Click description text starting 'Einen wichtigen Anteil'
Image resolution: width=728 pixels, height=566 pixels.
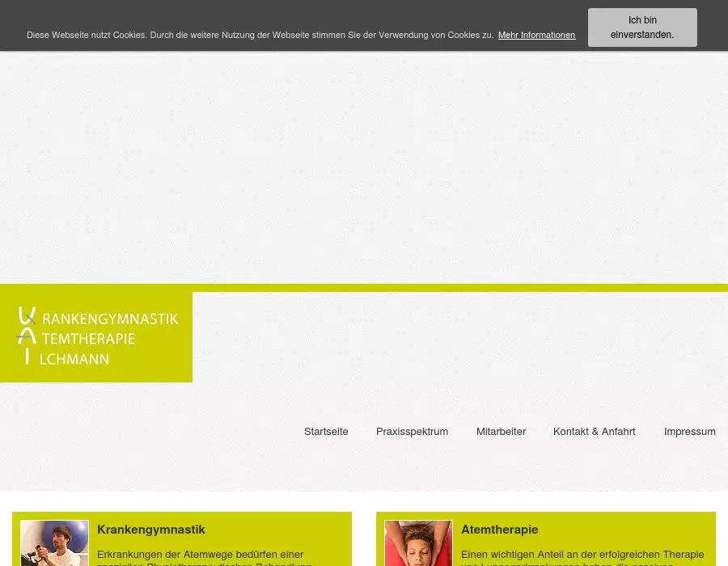click(x=582, y=555)
